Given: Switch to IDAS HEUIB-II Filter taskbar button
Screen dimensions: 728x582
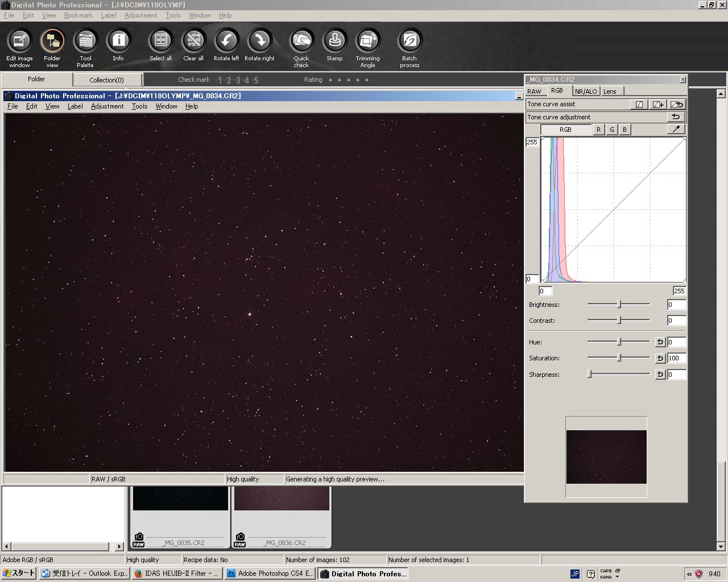Looking at the screenshot, I should pyautogui.click(x=177, y=573).
